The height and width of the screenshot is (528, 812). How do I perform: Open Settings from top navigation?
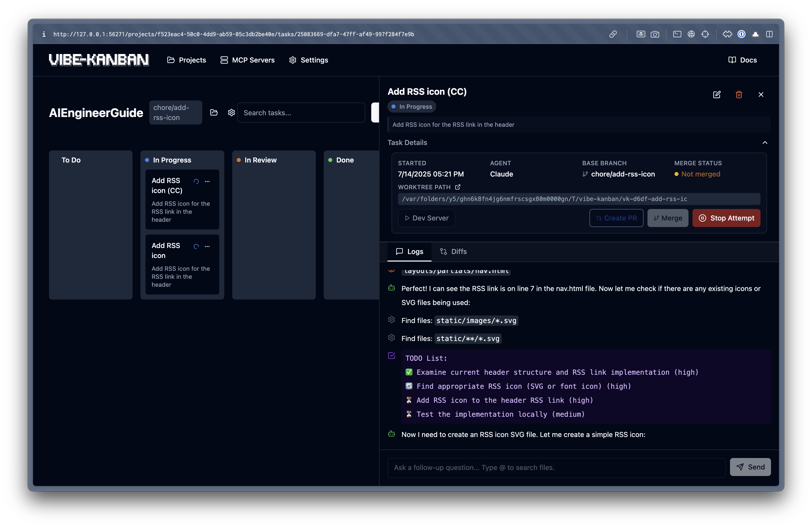click(x=308, y=60)
